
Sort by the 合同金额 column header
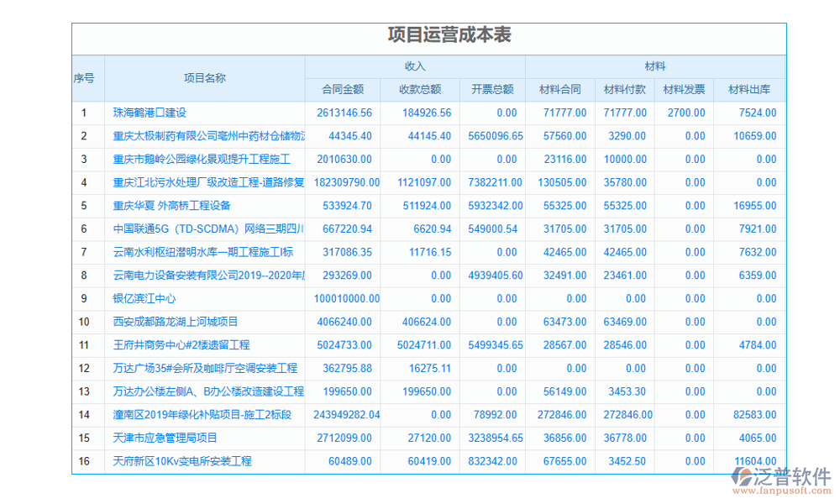pos(343,90)
